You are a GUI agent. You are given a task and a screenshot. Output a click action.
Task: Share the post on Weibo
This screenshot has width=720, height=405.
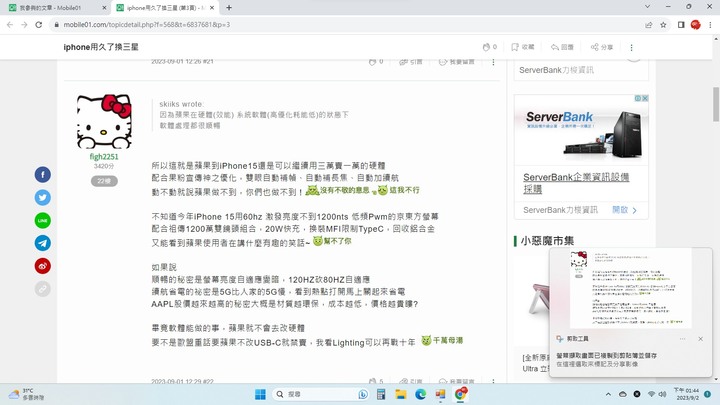tap(43, 266)
